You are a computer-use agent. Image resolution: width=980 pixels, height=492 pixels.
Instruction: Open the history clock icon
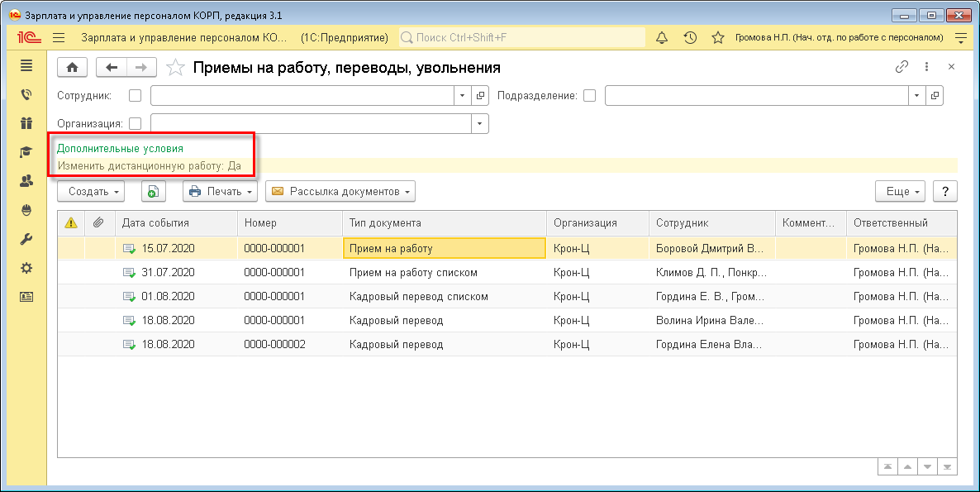point(690,37)
